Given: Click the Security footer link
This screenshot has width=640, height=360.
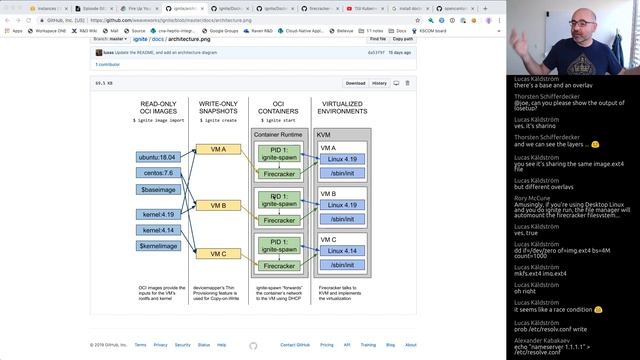Looking at the screenshot, I should 182,345.
